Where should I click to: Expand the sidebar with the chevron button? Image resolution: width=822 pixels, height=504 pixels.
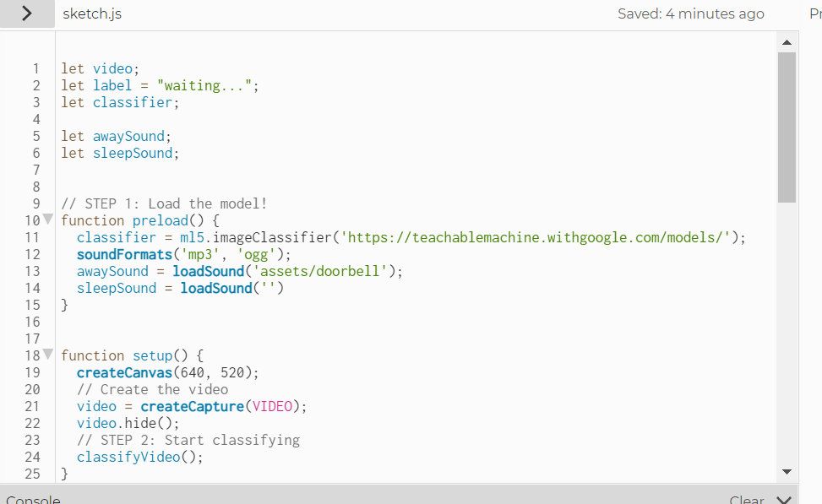tap(27, 14)
